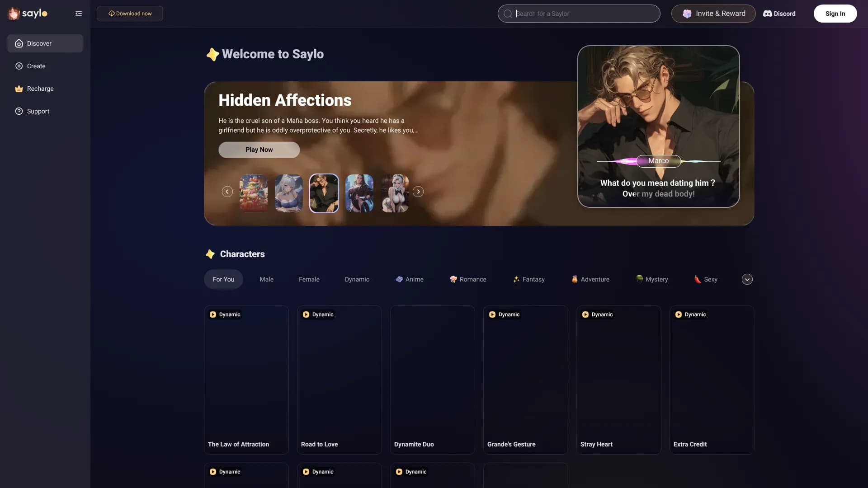Image resolution: width=868 pixels, height=488 pixels.
Task: Click Dynamic badge on Stray Heart
Action: click(598, 314)
